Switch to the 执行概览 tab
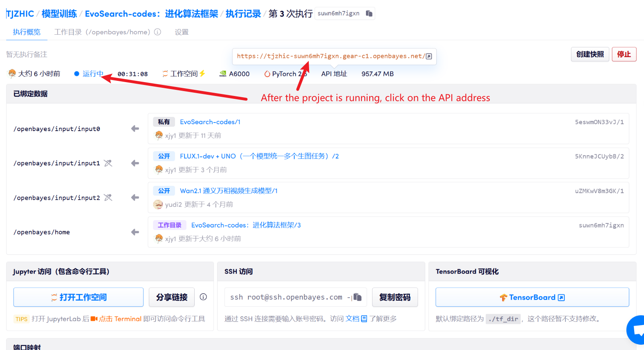This screenshot has height=350, width=644. click(x=27, y=32)
